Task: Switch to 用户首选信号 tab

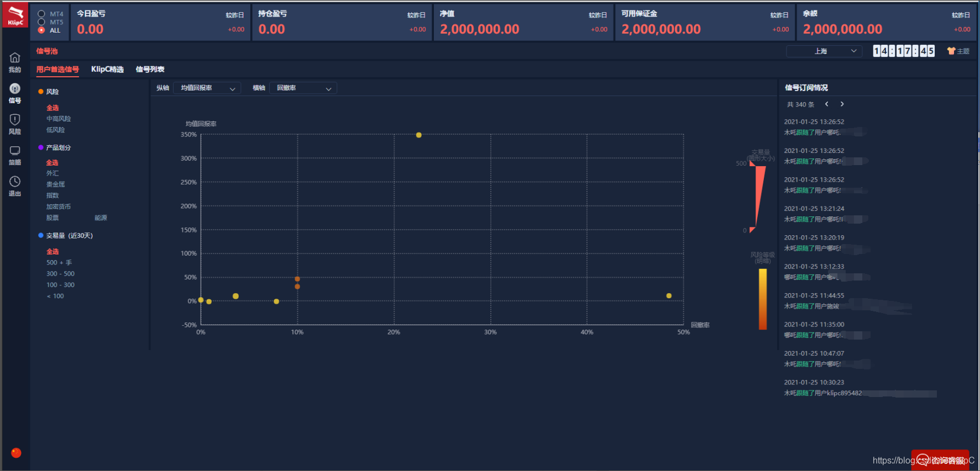Action: 57,69
